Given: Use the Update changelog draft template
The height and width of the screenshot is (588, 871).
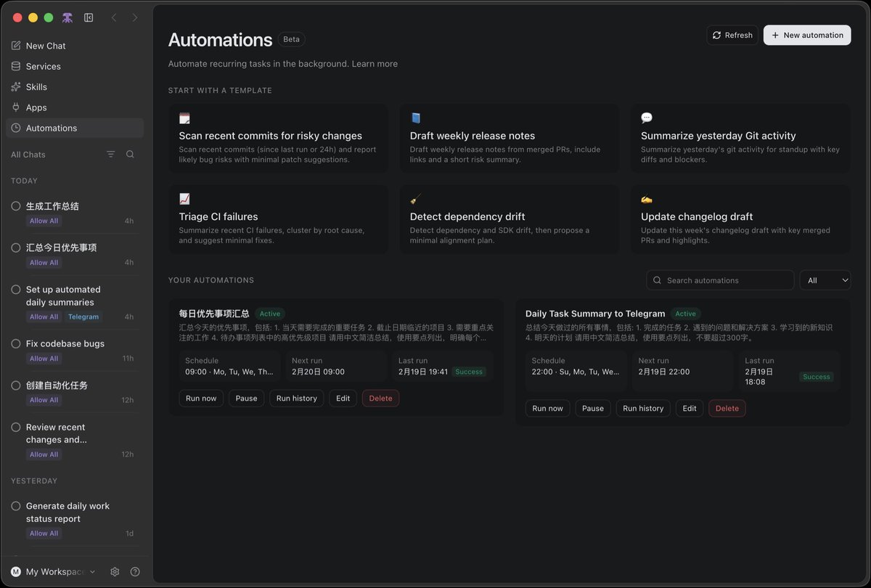Looking at the screenshot, I should tap(740, 219).
